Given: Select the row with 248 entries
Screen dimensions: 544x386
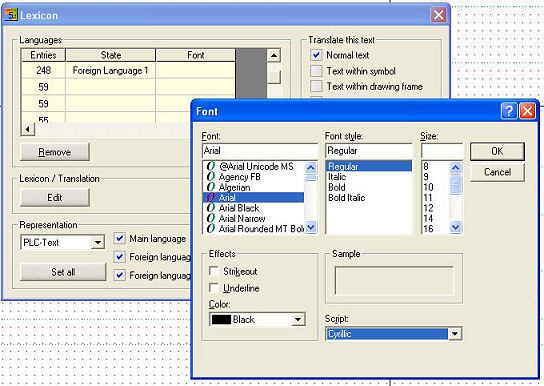Looking at the screenshot, I should tap(128, 70).
